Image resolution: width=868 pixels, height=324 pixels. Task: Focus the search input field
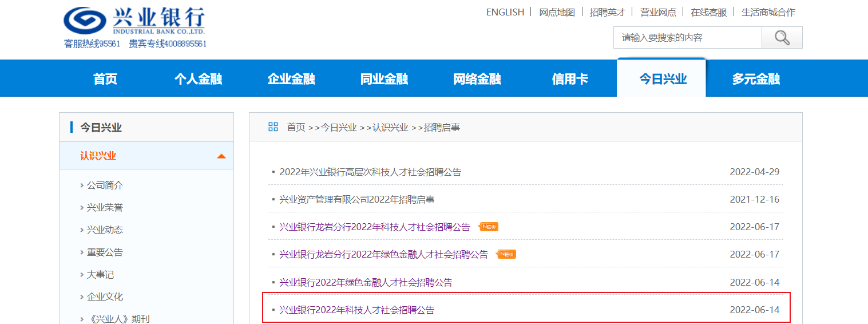[x=687, y=38]
